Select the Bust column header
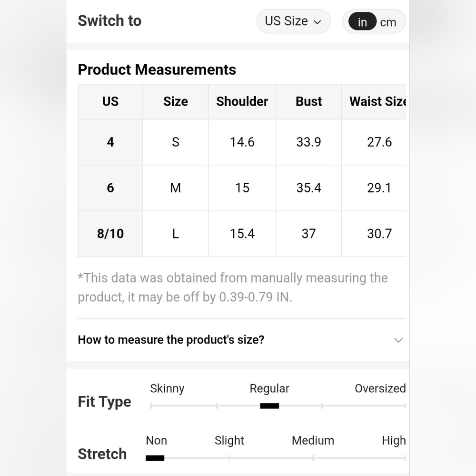 [309, 101]
